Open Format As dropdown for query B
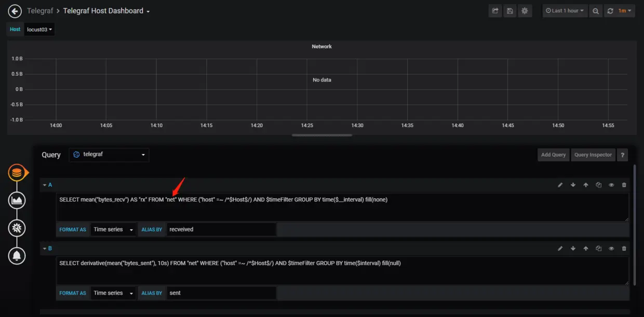This screenshot has width=644, height=317. click(x=113, y=293)
